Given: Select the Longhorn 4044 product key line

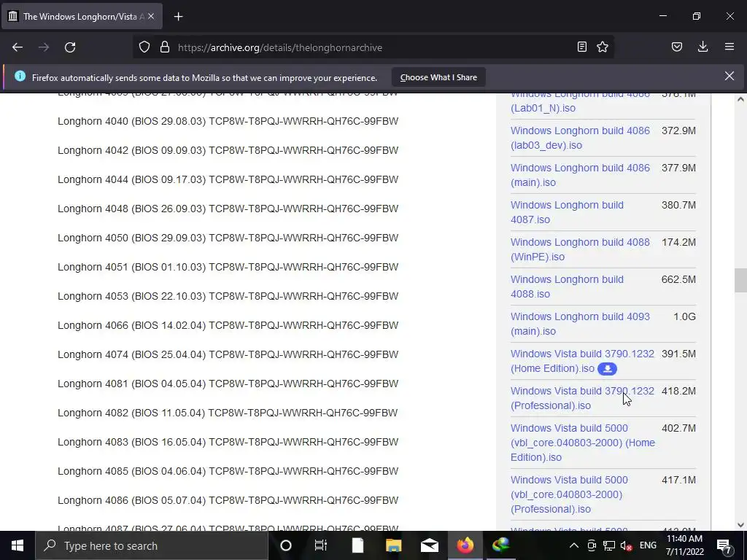Looking at the screenshot, I should 228,179.
